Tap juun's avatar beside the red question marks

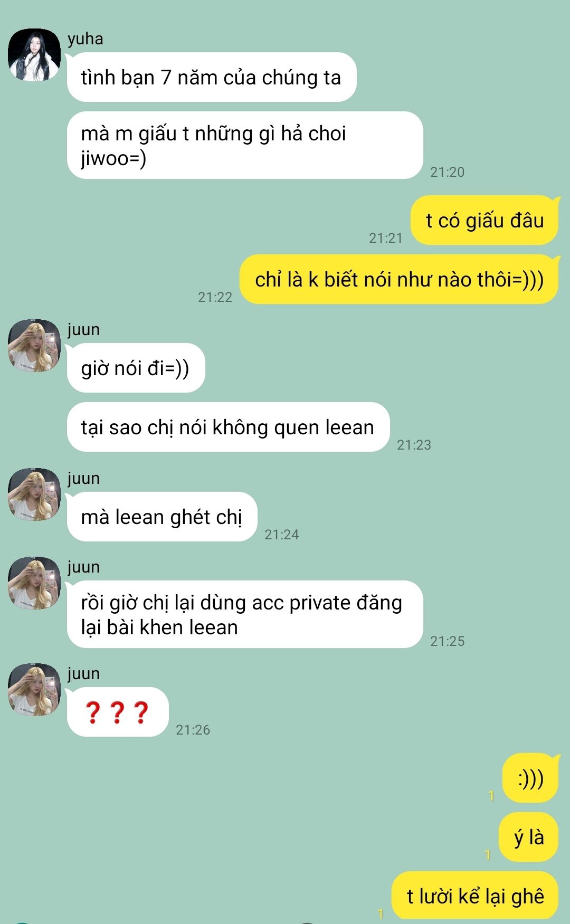point(34,690)
